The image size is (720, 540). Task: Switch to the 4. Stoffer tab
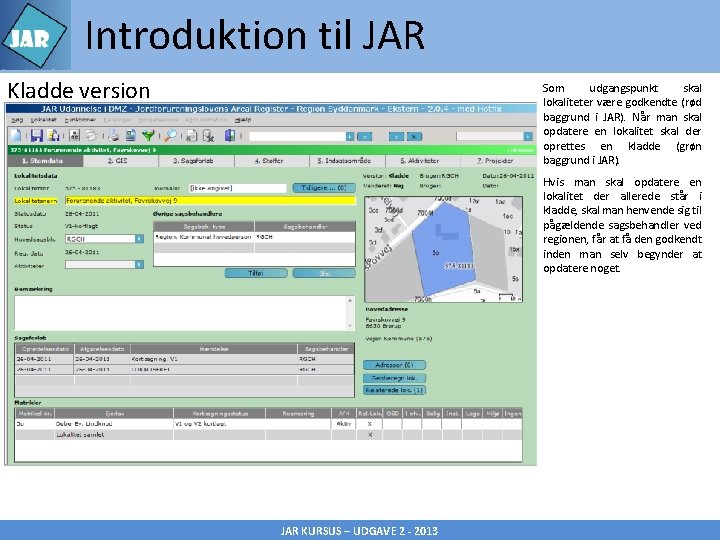point(271,161)
